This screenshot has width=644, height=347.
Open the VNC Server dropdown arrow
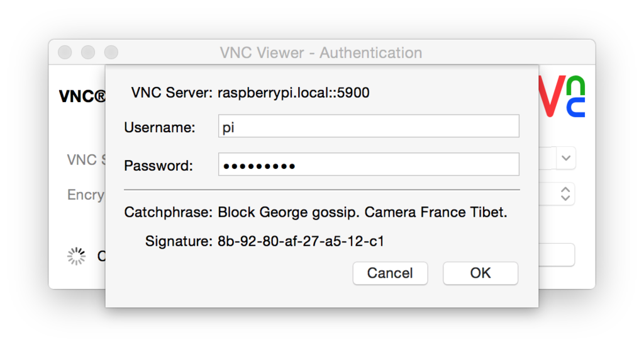click(565, 158)
